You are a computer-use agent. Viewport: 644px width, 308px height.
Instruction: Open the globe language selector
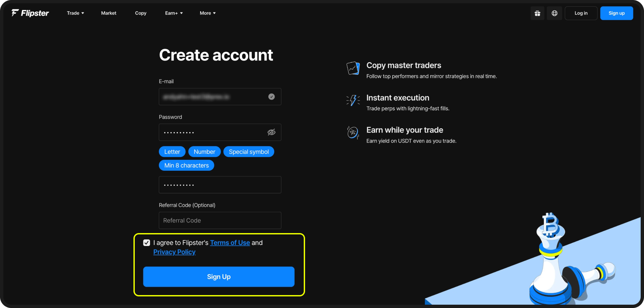[554, 13]
